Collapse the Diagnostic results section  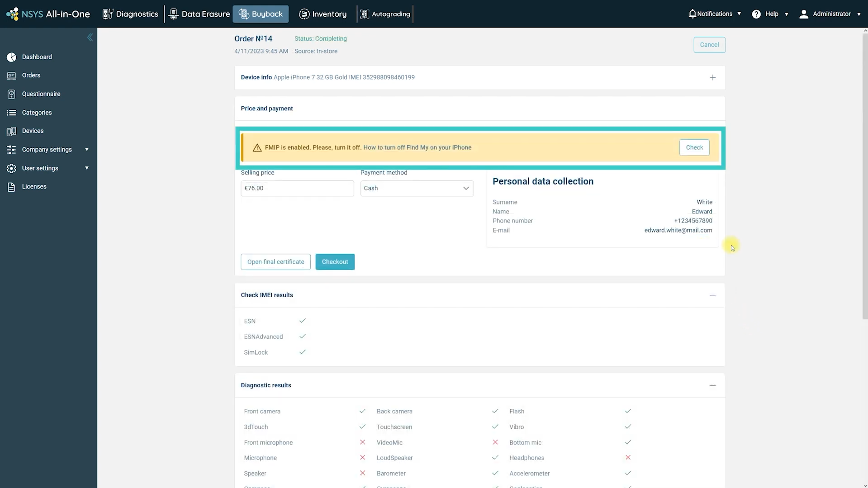(712, 385)
